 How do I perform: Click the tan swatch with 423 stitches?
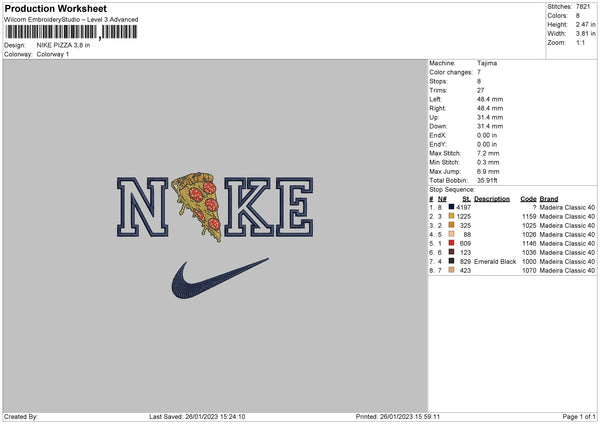click(x=452, y=270)
